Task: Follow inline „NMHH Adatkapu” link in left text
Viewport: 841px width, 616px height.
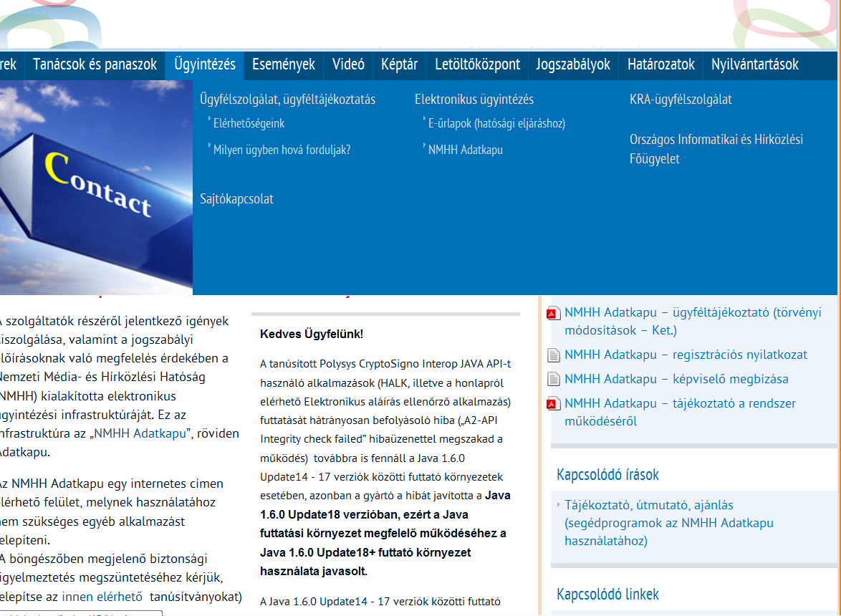Action: [x=140, y=433]
